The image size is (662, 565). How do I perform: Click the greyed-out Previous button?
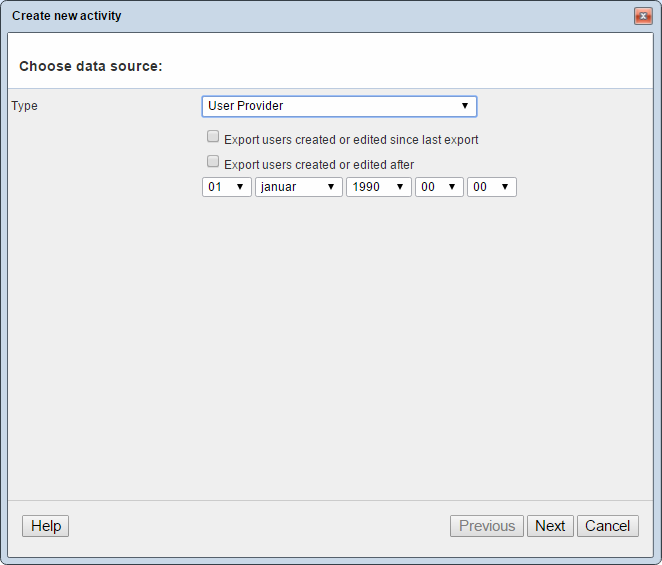(x=487, y=526)
